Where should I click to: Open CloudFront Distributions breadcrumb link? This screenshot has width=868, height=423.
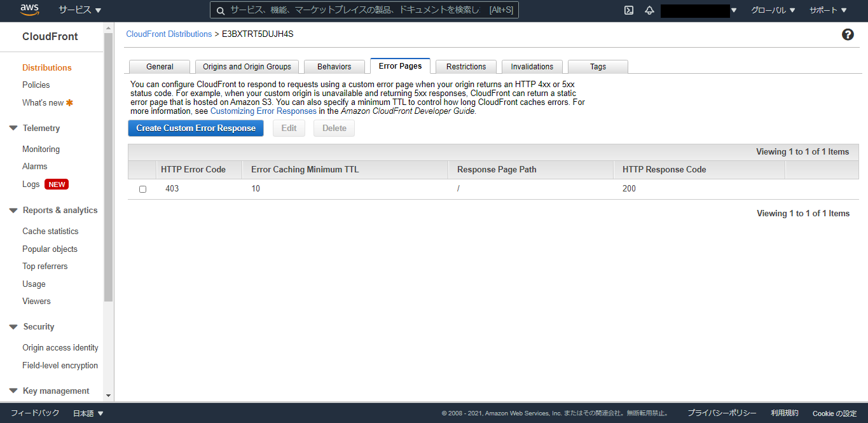pos(169,34)
